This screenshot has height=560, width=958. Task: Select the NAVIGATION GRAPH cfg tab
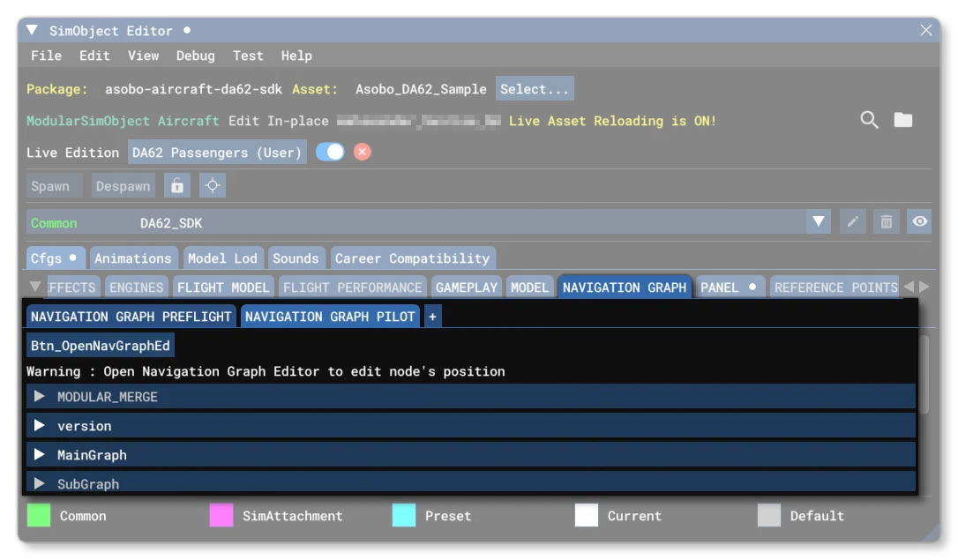coord(625,287)
